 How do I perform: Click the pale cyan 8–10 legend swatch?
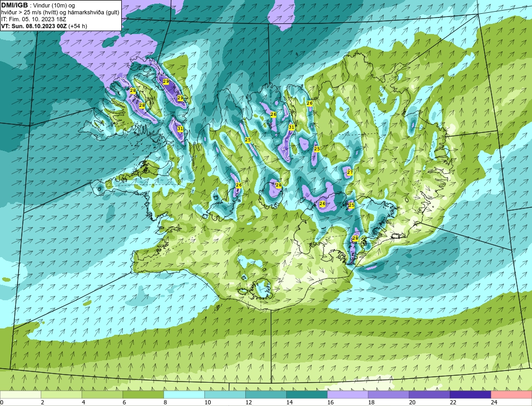point(184,395)
